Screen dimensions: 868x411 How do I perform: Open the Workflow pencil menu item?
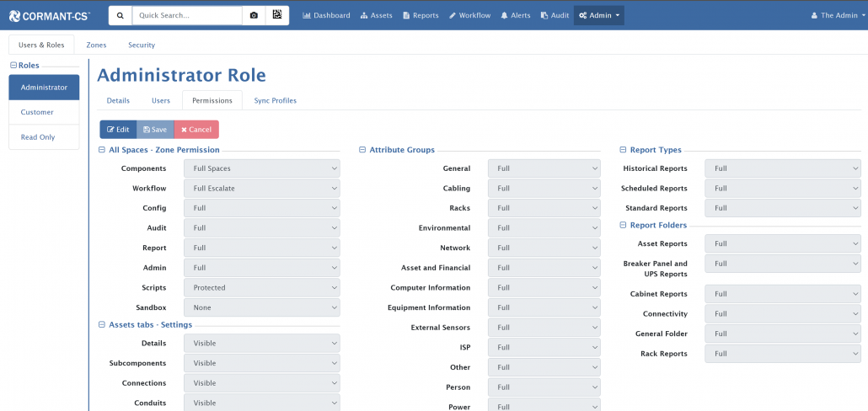point(469,15)
